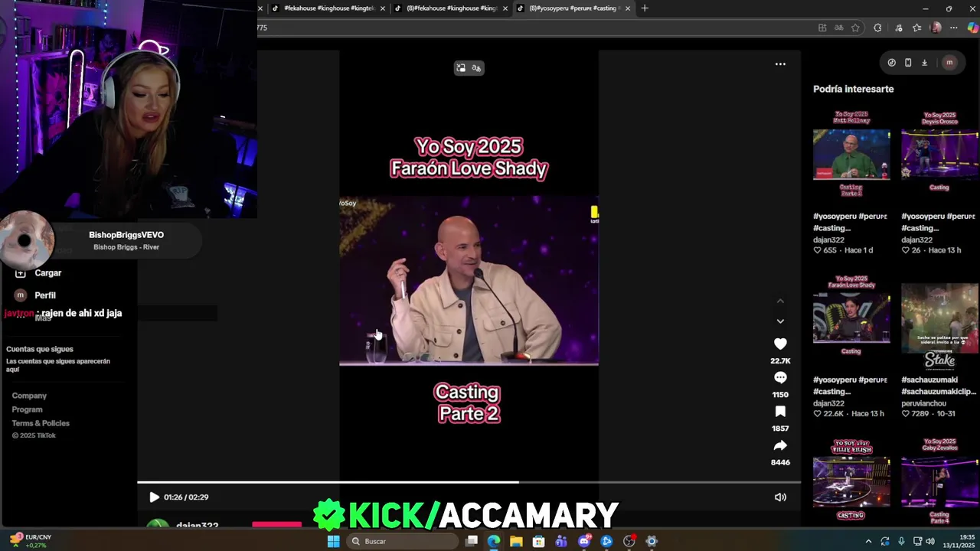The height and width of the screenshot is (551, 980).
Task: Open the favorites list icon
Action: (x=917, y=28)
